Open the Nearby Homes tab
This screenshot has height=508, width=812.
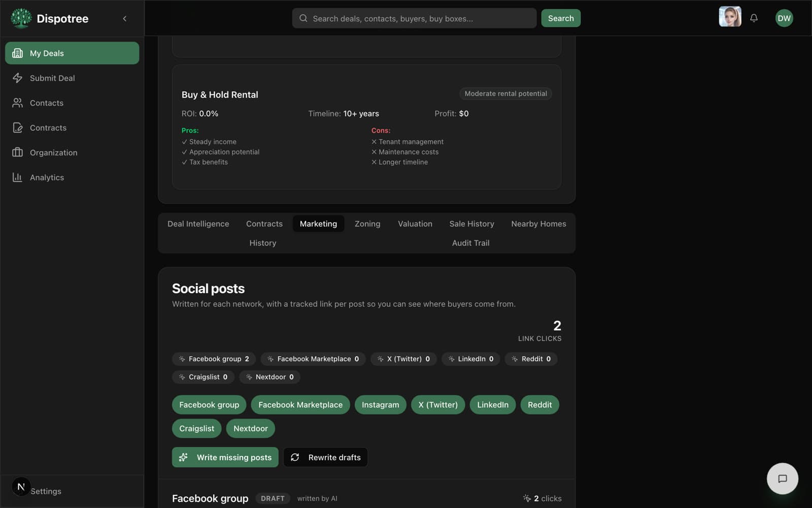(538, 224)
